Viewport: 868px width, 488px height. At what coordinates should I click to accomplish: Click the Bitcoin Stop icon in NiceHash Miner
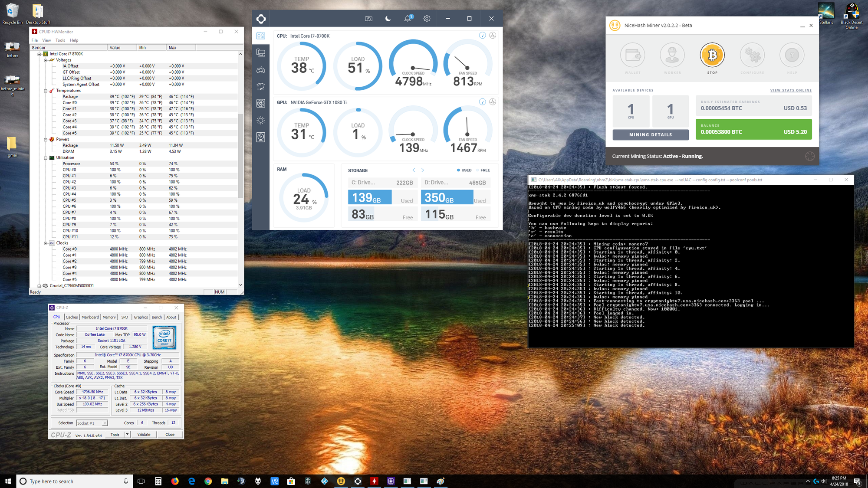712,56
